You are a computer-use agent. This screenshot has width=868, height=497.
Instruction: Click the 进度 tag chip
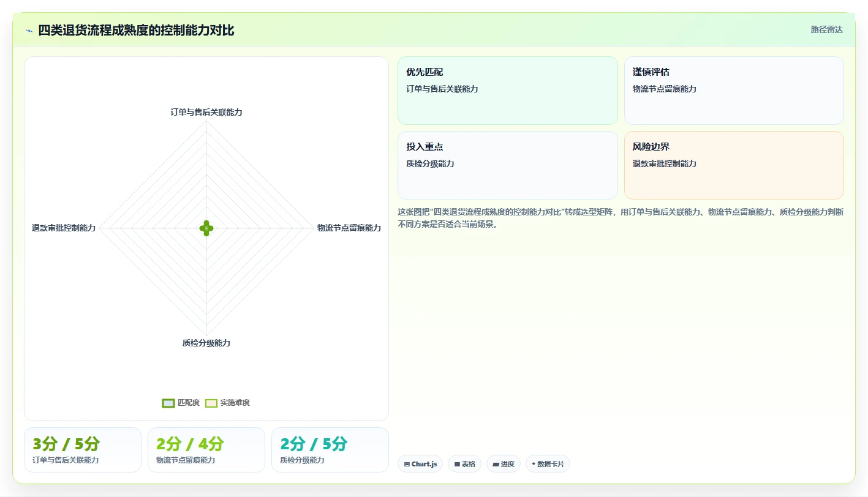point(504,464)
